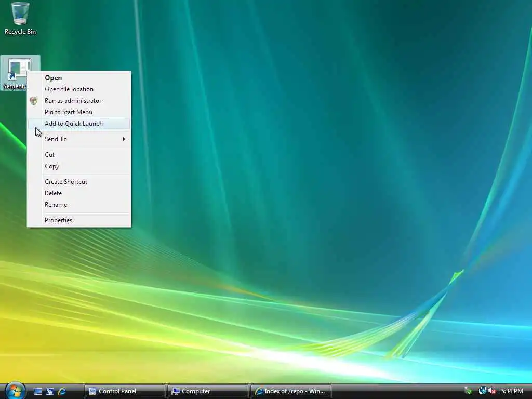Viewport: 532px width, 399px height.
Task: Switch to Computer taskbar button
Action: (x=207, y=391)
